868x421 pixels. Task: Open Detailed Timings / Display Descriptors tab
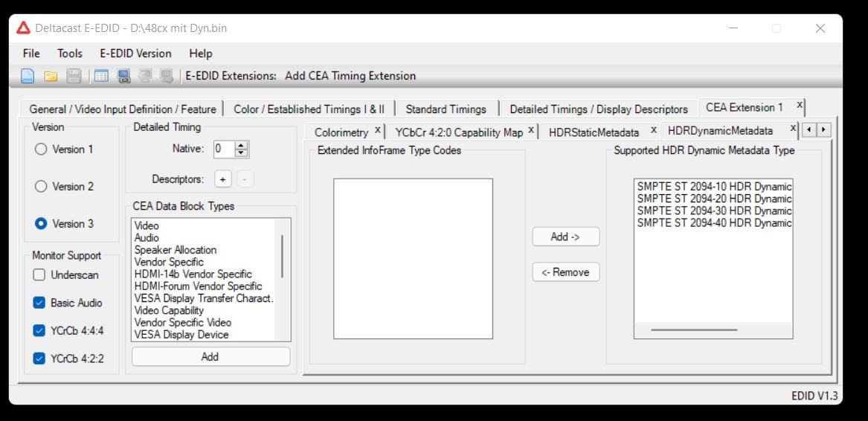pos(599,109)
